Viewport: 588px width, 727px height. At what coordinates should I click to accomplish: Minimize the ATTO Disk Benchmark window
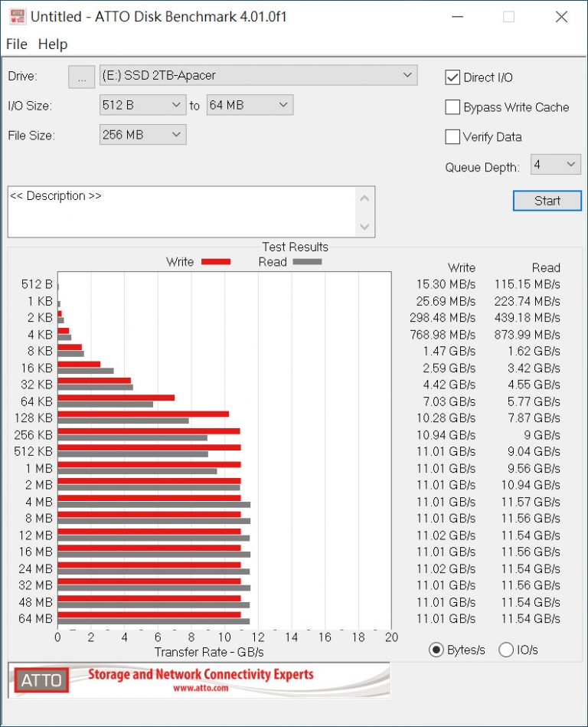(458, 17)
